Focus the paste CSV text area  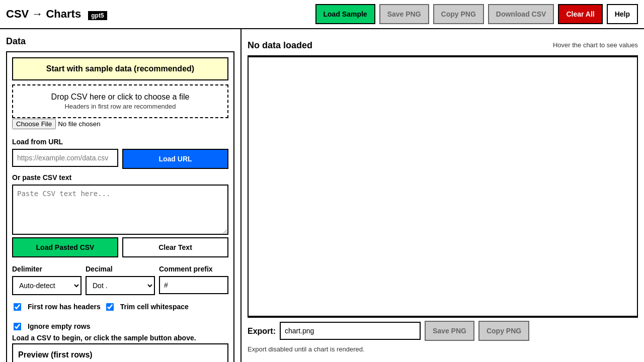tap(120, 210)
